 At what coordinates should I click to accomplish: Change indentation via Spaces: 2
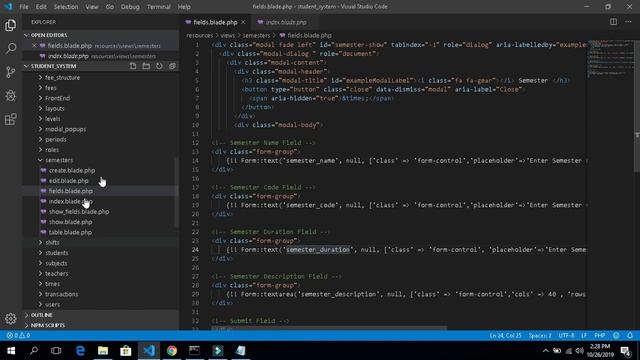(x=540, y=336)
